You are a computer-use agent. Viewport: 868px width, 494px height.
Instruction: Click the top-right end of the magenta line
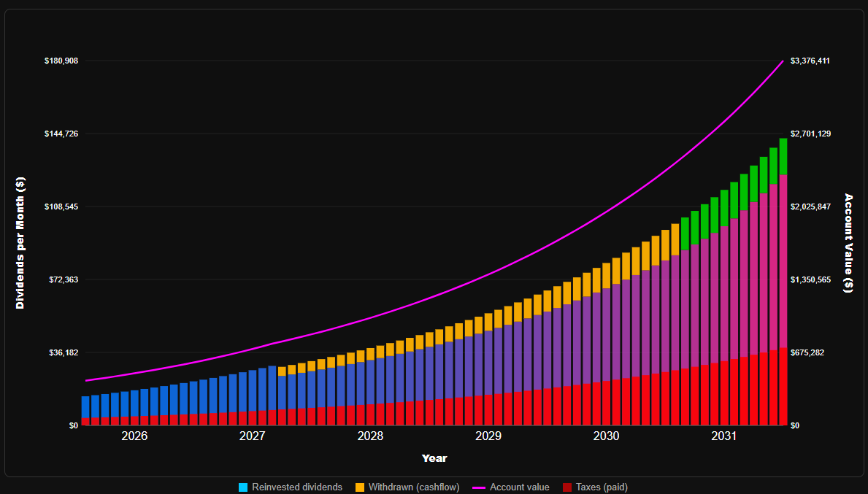782,62
